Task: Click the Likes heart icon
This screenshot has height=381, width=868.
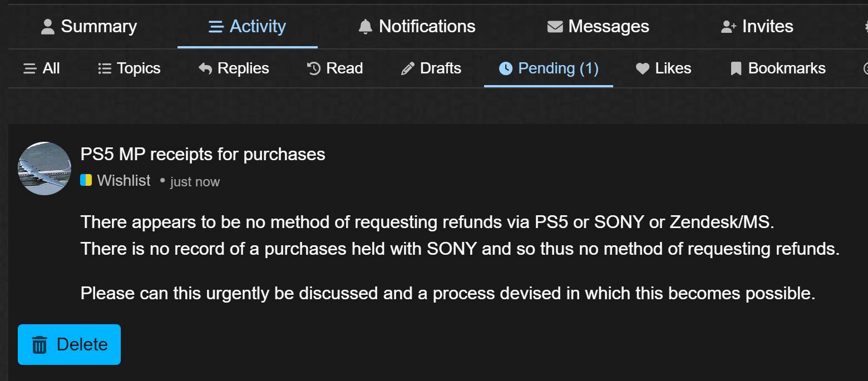Action: pyautogui.click(x=643, y=68)
